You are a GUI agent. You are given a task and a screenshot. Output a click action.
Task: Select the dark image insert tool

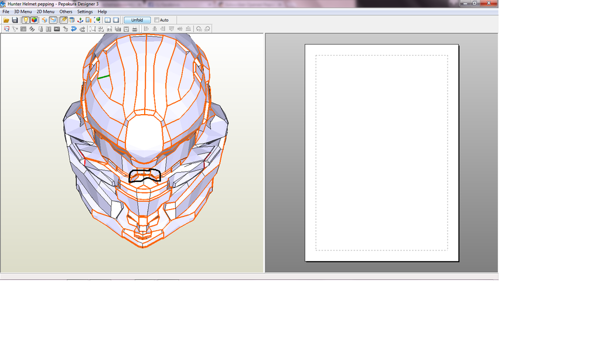(57, 29)
